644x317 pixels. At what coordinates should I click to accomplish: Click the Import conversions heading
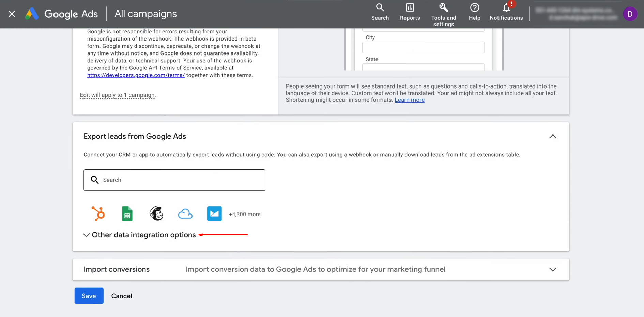tap(117, 269)
